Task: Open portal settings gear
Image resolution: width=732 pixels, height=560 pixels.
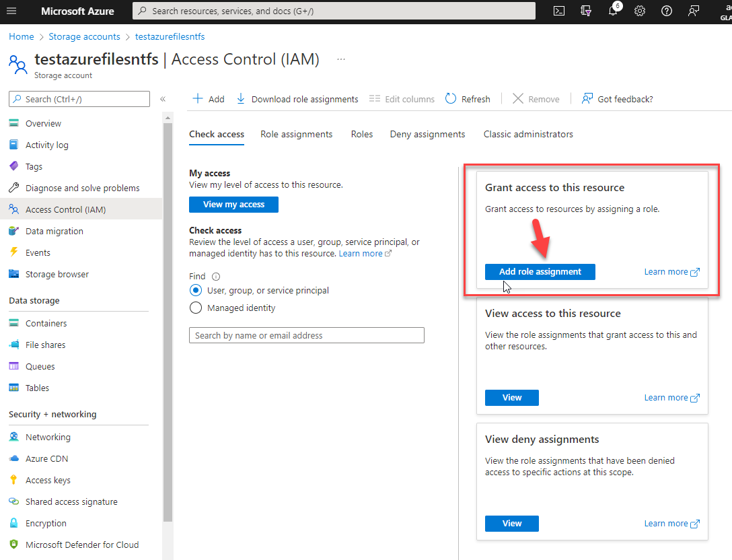Action: pos(640,11)
